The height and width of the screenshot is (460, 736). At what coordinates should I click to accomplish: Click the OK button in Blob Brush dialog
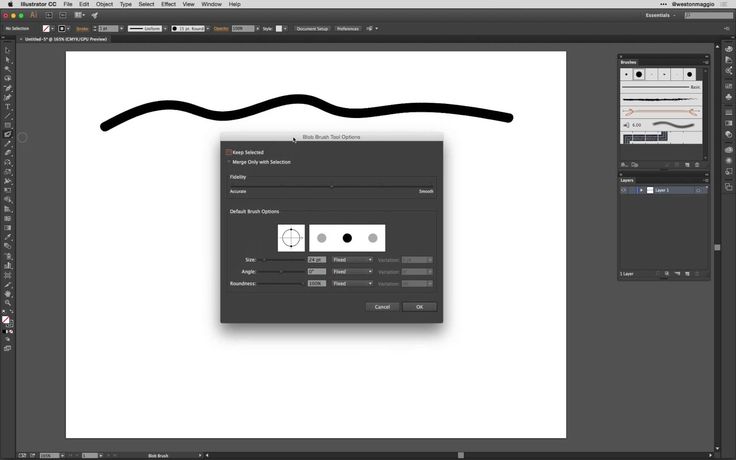pyautogui.click(x=419, y=307)
